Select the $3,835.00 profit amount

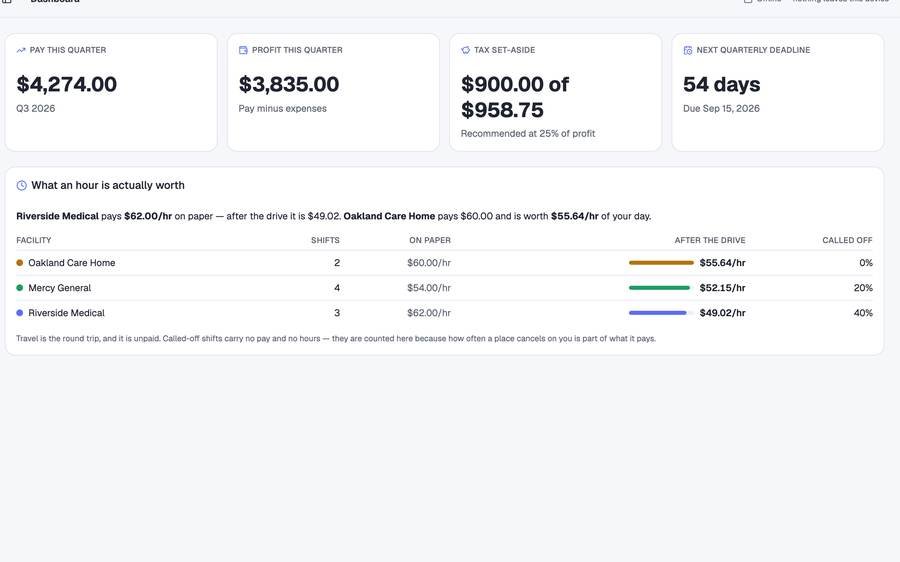pyautogui.click(x=289, y=84)
